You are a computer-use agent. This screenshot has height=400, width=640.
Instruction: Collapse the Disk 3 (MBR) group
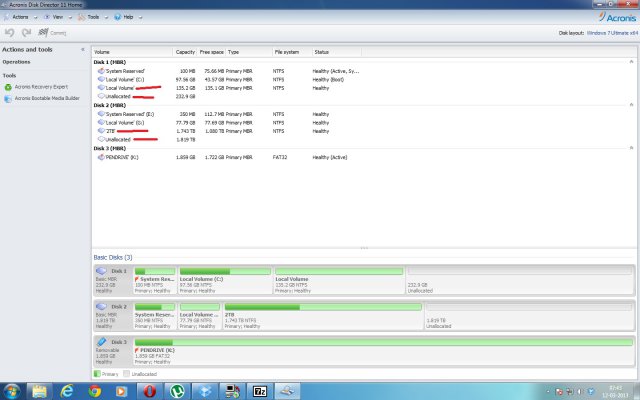click(631, 148)
